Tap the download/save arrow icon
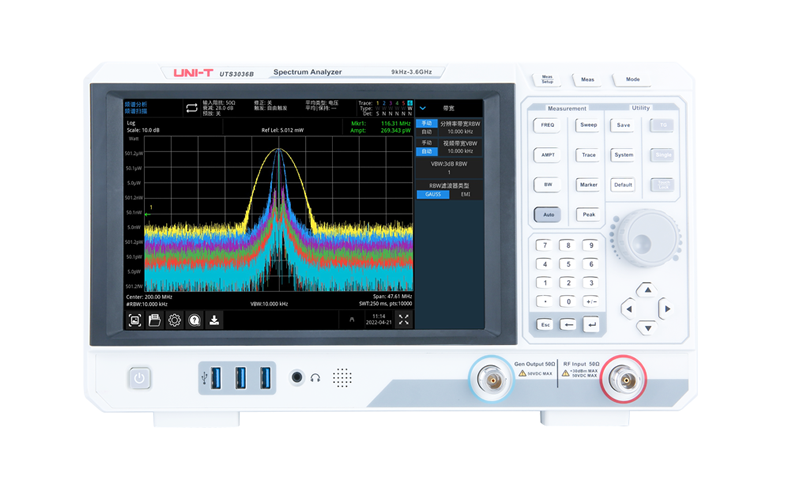This screenshot has width=797, height=497. [214, 320]
